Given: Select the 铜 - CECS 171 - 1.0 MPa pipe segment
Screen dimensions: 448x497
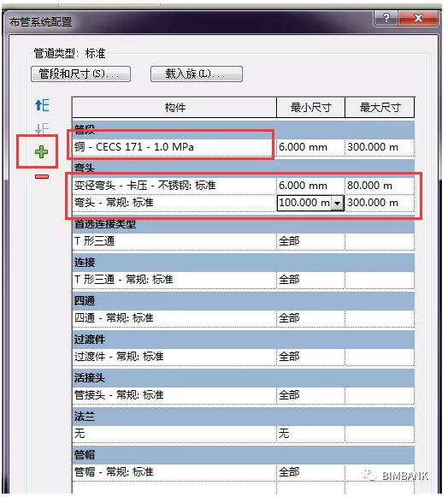Looking at the screenshot, I should 174,147.
